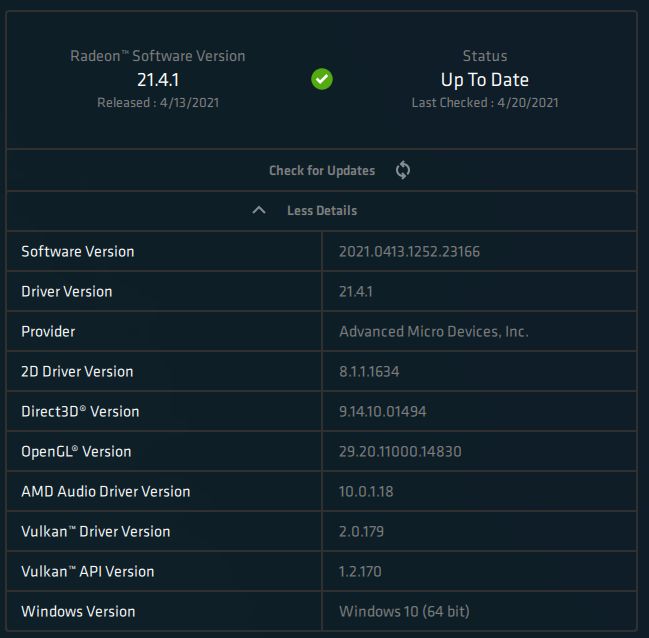Screen dimensions: 649x638
Task: Select the value 9.14.10.01494
Action: tap(382, 411)
